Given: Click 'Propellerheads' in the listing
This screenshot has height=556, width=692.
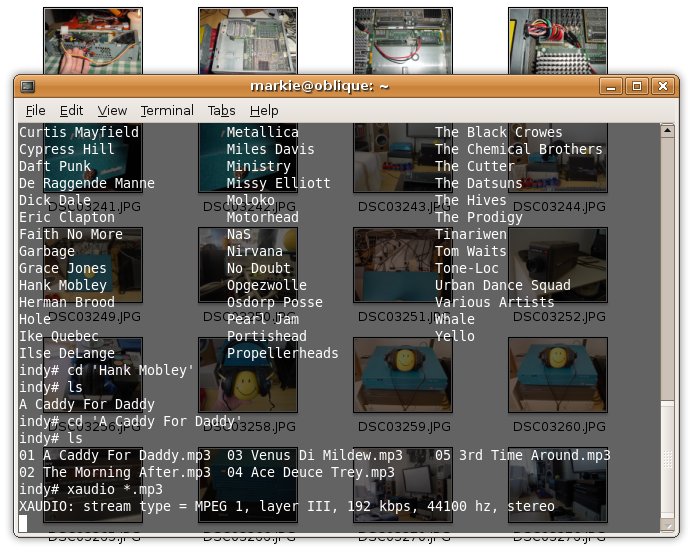Looking at the screenshot, I should [x=282, y=353].
